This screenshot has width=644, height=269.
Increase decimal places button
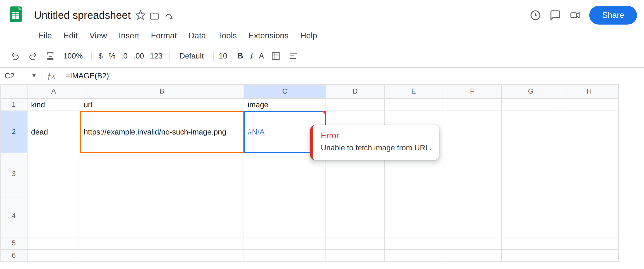pyautogui.click(x=139, y=56)
